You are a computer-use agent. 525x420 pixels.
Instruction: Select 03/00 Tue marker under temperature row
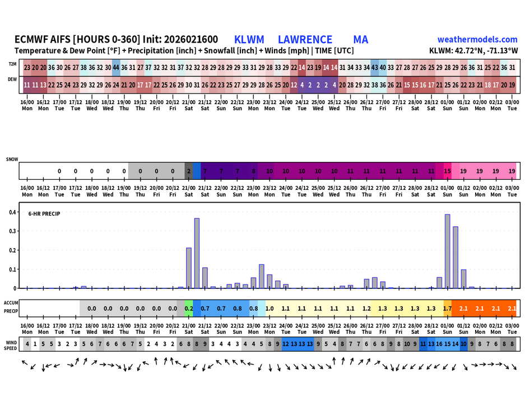512,105
